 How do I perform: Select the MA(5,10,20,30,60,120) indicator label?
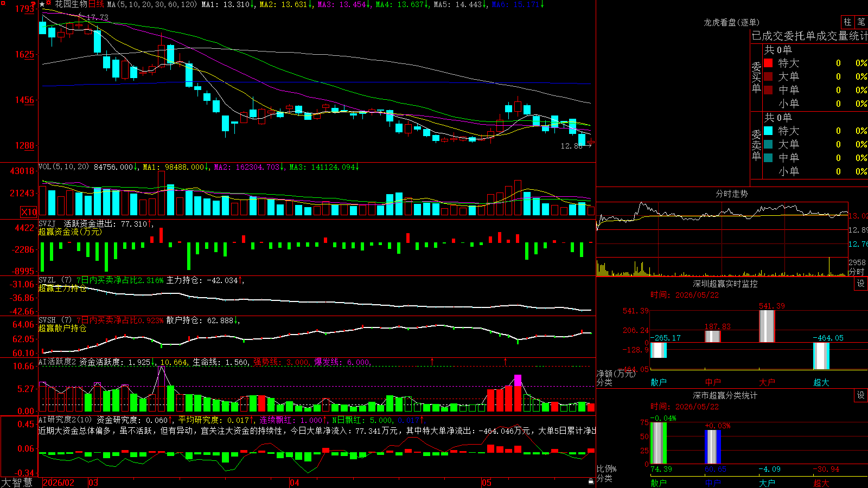pos(152,4)
